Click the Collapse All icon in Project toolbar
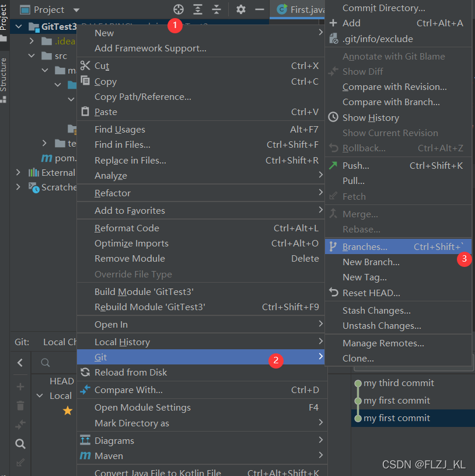 tap(216, 9)
